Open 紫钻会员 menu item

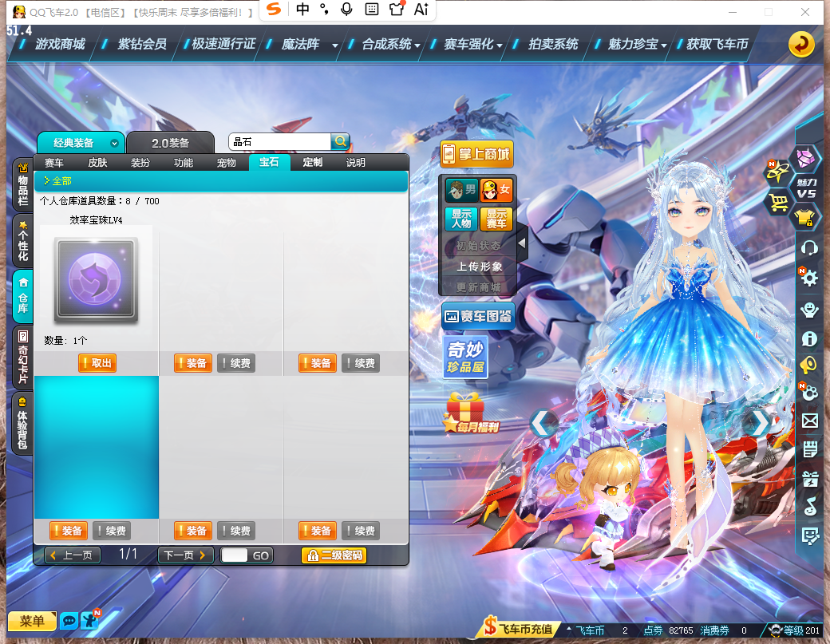click(x=142, y=44)
